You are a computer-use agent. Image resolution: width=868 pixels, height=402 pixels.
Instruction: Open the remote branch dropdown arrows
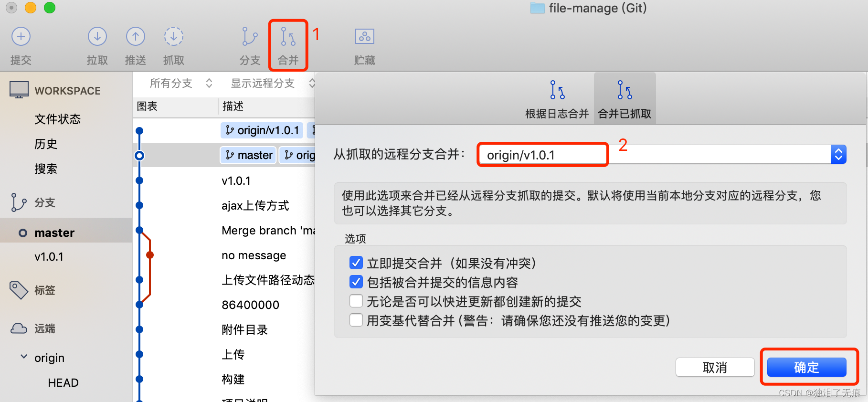point(838,155)
